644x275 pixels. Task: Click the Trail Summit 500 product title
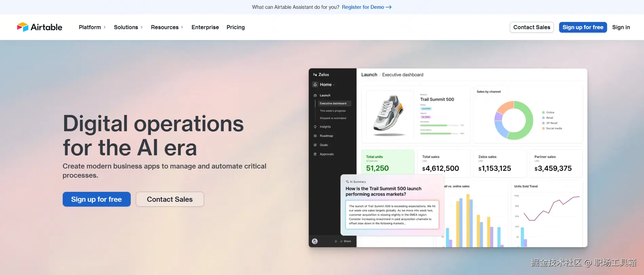[x=437, y=99]
